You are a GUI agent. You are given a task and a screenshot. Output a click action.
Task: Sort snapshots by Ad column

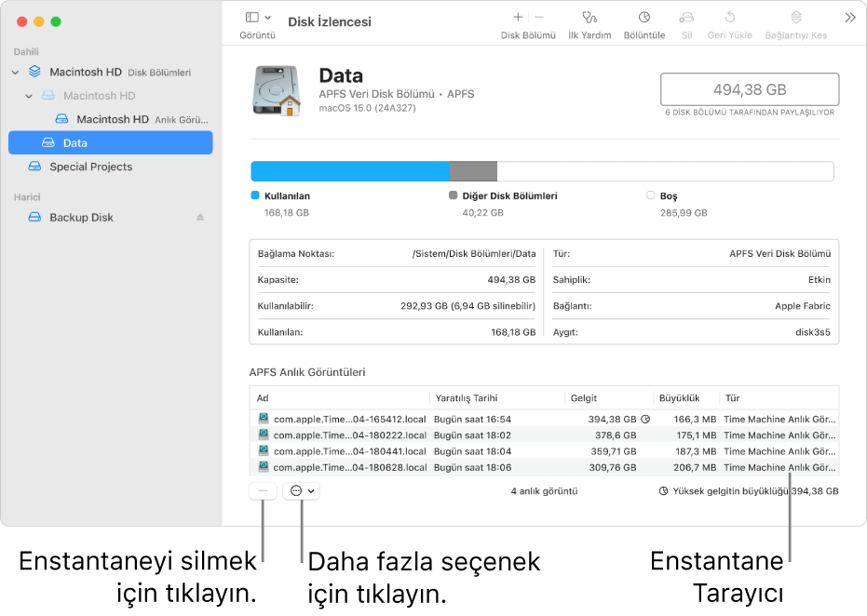(x=340, y=398)
